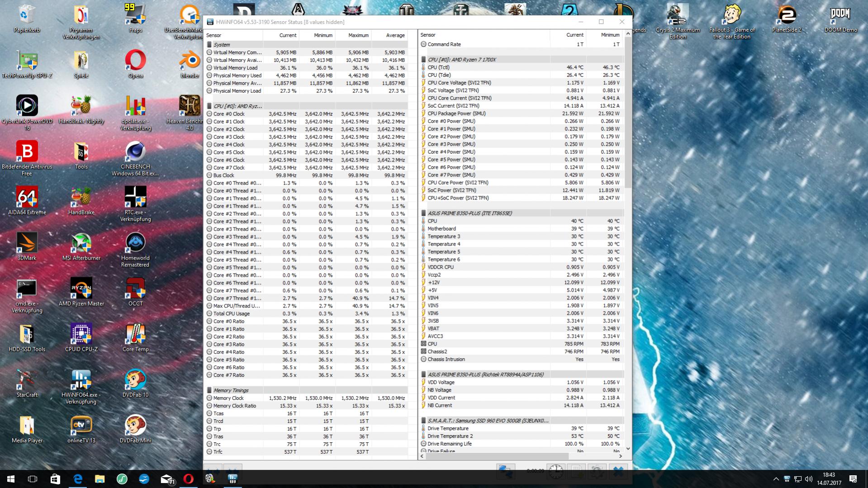Open the Windows Store taskbar icon

[55, 479]
